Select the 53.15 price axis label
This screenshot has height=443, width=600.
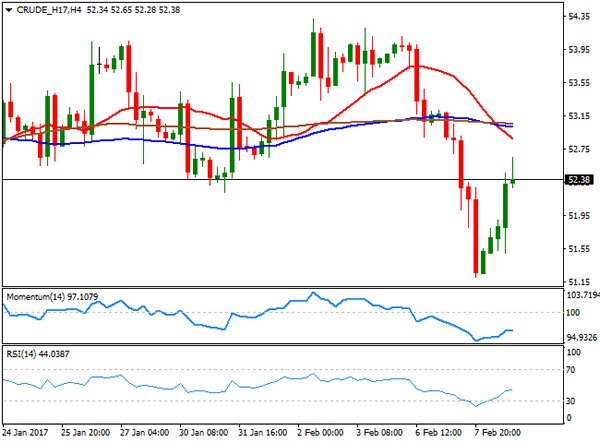coord(579,116)
